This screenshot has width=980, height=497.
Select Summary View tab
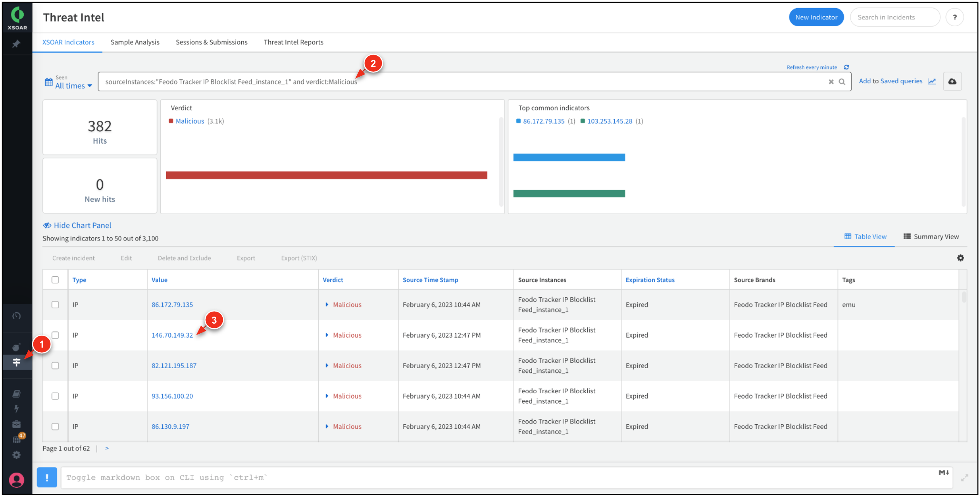pyautogui.click(x=931, y=237)
